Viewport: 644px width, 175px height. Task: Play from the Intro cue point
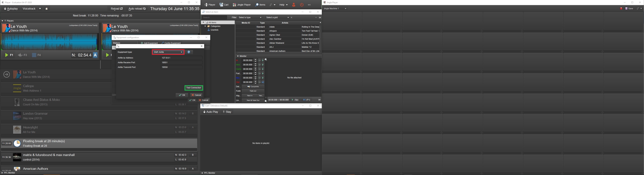click(x=263, y=65)
